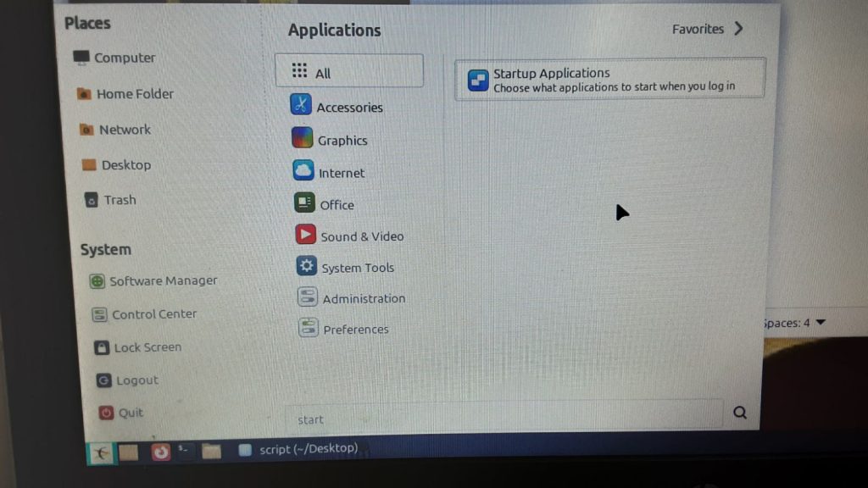Open the terminal from the panel
868x488 pixels.
[x=184, y=450]
